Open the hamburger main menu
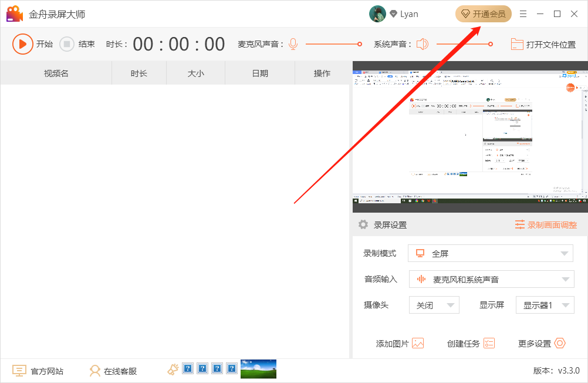Screen dimensions: 588x383 pos(523,14)
